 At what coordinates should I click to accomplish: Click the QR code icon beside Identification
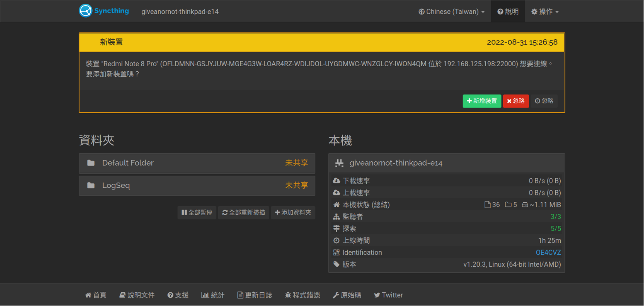click(336, 253)
